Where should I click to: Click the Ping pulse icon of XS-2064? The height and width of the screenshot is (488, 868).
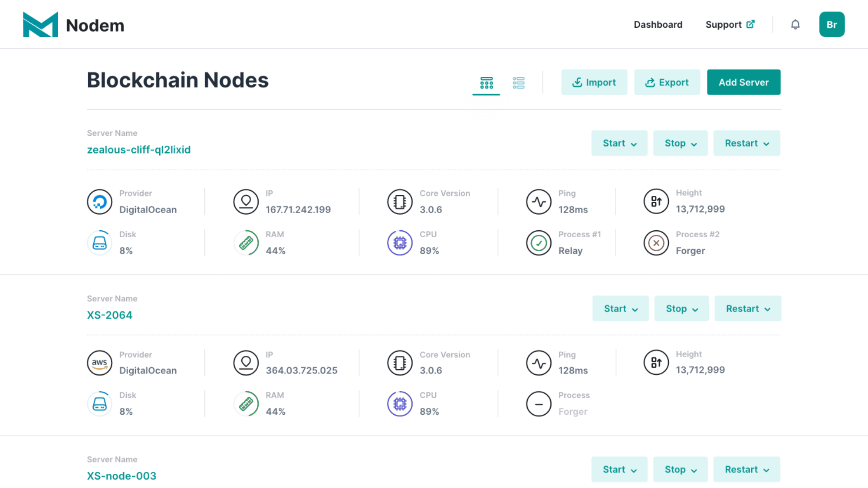[539, 363]
